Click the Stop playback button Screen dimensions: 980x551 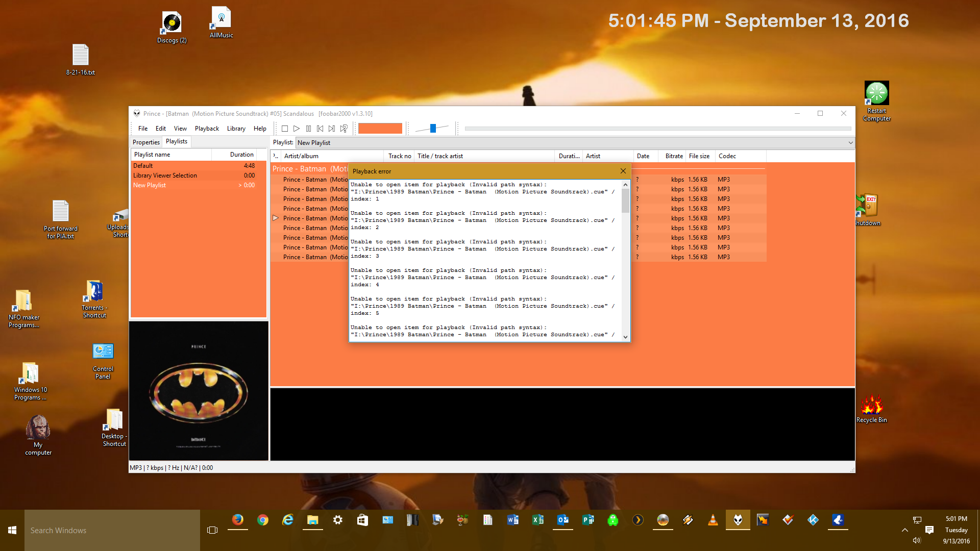[x=285, y=129]
